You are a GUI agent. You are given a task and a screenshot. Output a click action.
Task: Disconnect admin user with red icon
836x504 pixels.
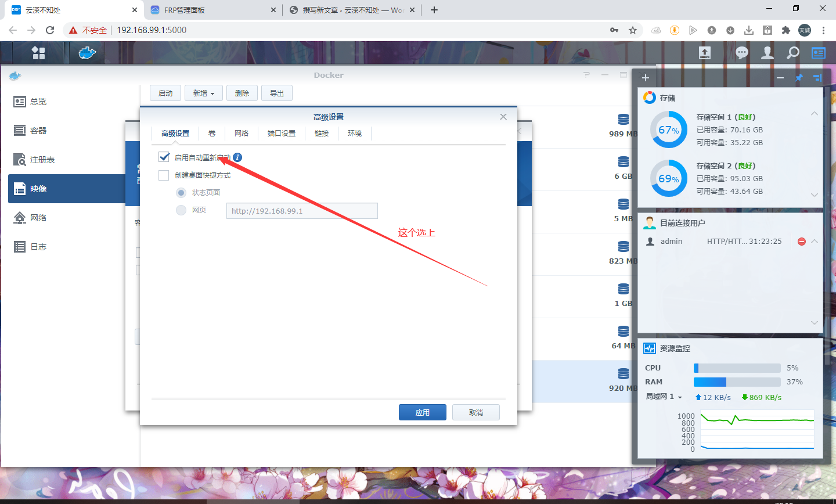[801, 242]
